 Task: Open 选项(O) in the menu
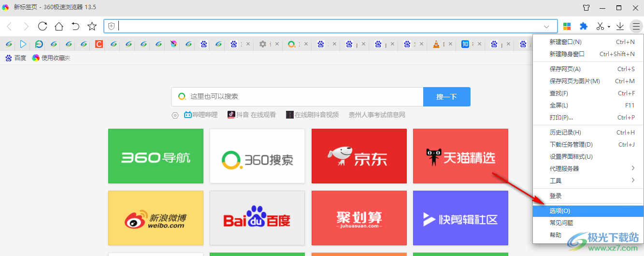[588, 211]
